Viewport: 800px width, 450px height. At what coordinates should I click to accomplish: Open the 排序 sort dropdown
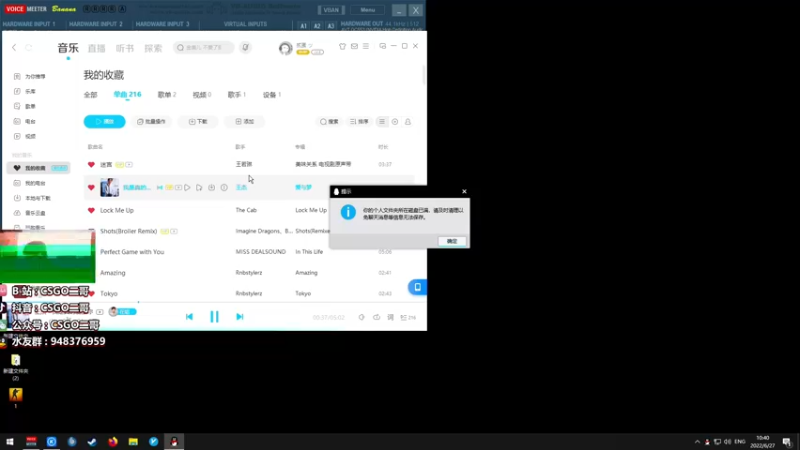(359, 122)
